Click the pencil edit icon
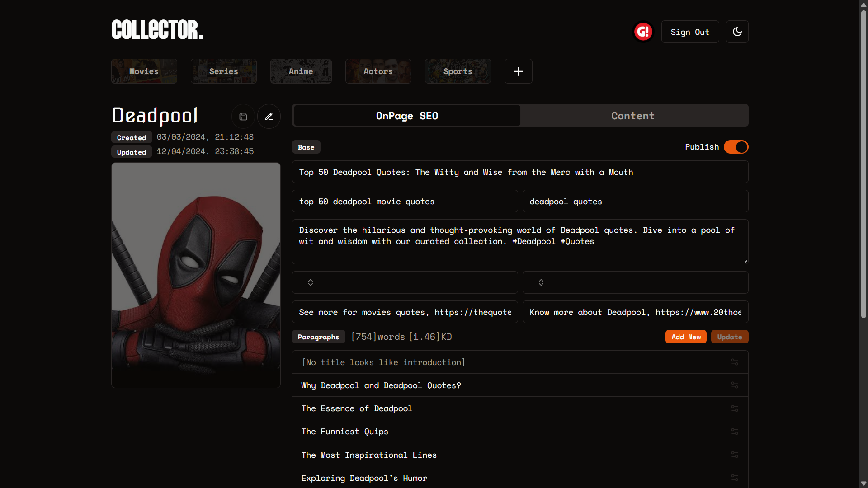The image size is (868, 488). (x=269, y=117)
